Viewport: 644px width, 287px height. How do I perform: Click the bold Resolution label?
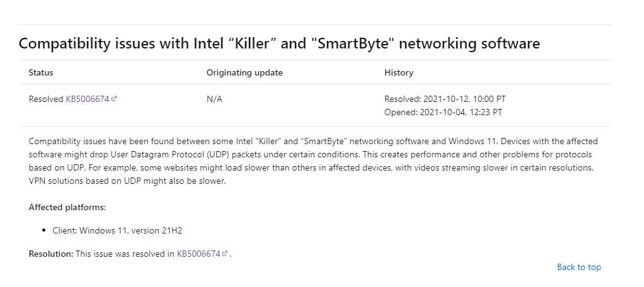tap(50, 254)
